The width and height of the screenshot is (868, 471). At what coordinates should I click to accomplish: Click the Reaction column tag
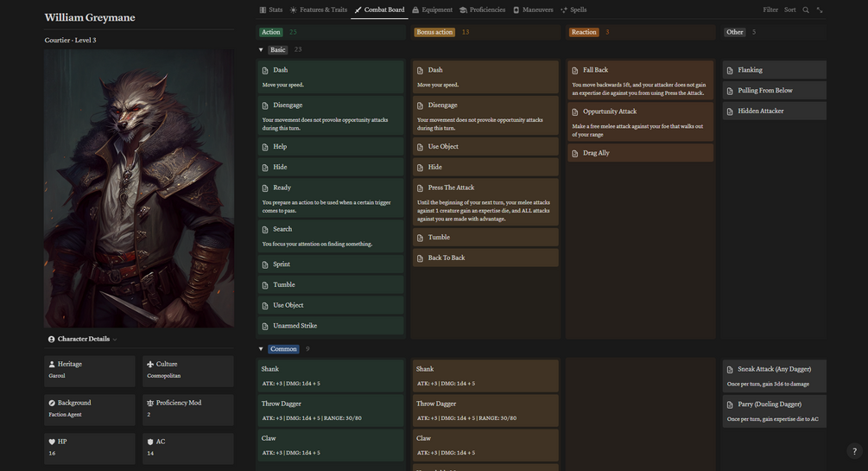(x=584, y=32)
